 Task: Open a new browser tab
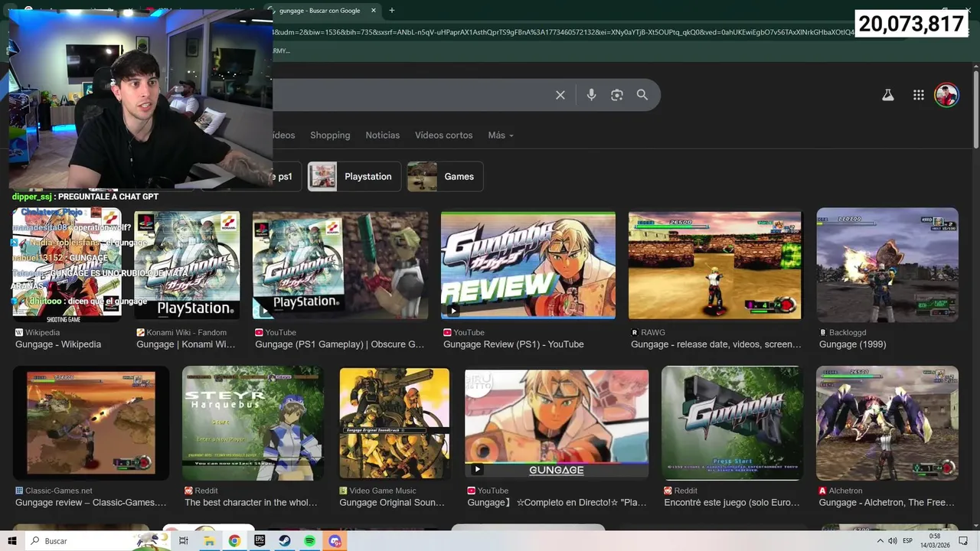coord(392,10)
